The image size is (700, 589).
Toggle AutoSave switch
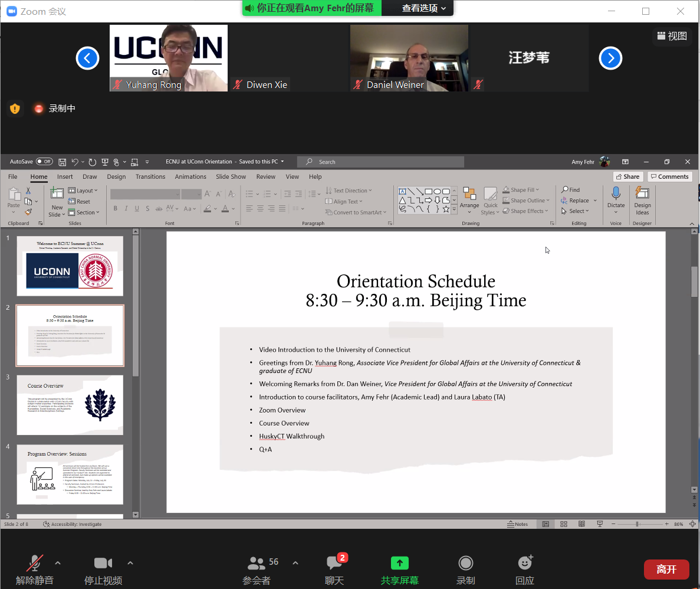44,162
